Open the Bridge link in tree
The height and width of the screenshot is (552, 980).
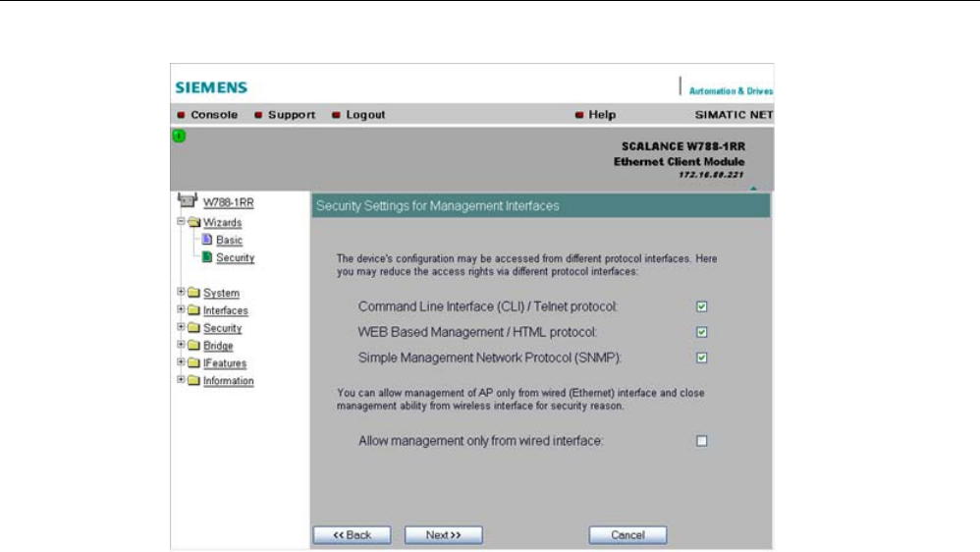pos(218,346)
